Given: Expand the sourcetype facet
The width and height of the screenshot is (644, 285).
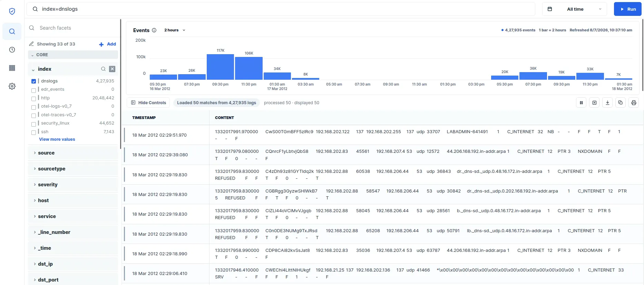Looking at the screenshot, I should click(x=73, y=169).
